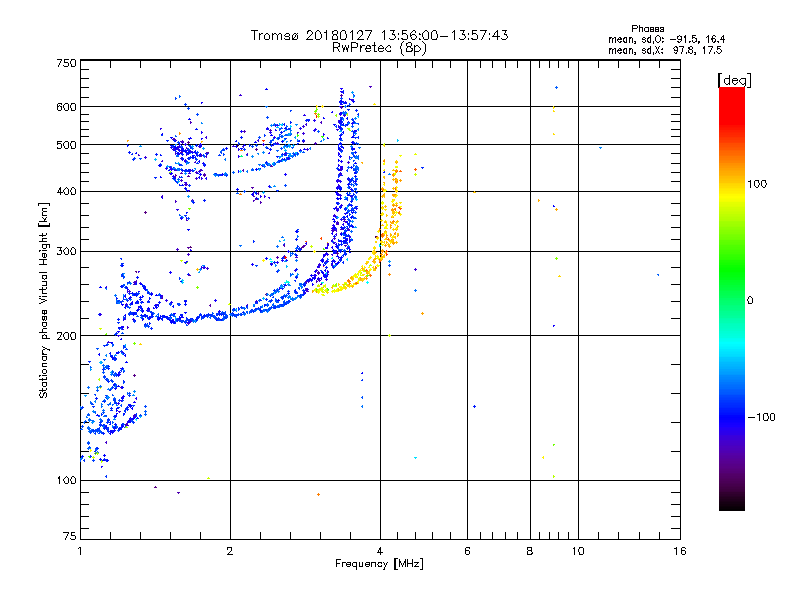Click the plot title 'Tromsø 20180127 13:56:00-13:57:43'
Image resolution: width=800 pixels, height=600 pixels.
point(379,35)
